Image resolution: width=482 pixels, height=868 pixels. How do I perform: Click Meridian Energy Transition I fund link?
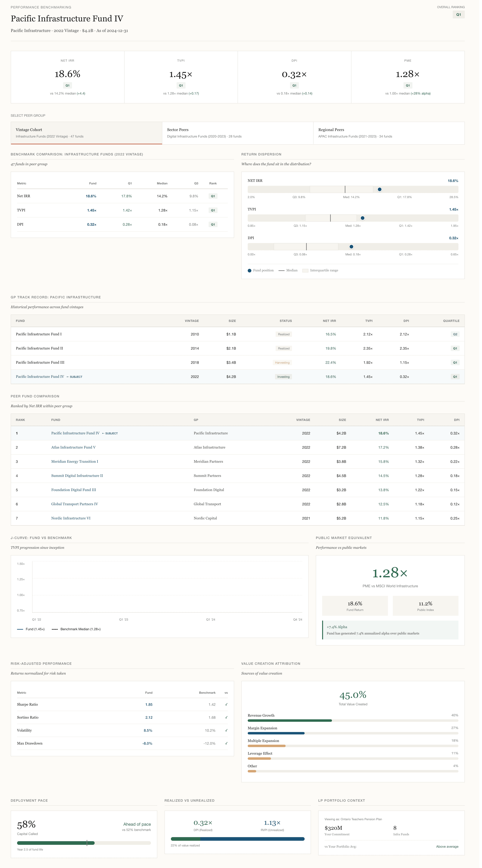pyautogui.click(x=75, y=461)
